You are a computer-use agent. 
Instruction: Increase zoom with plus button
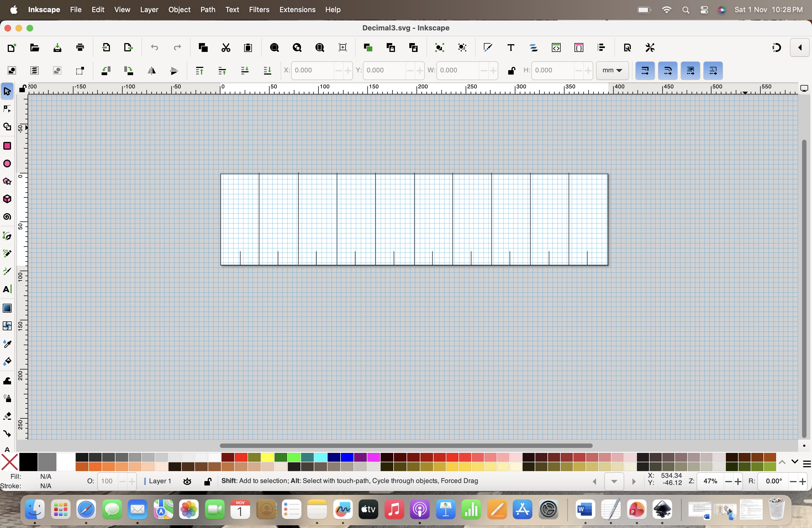(738, 481)
